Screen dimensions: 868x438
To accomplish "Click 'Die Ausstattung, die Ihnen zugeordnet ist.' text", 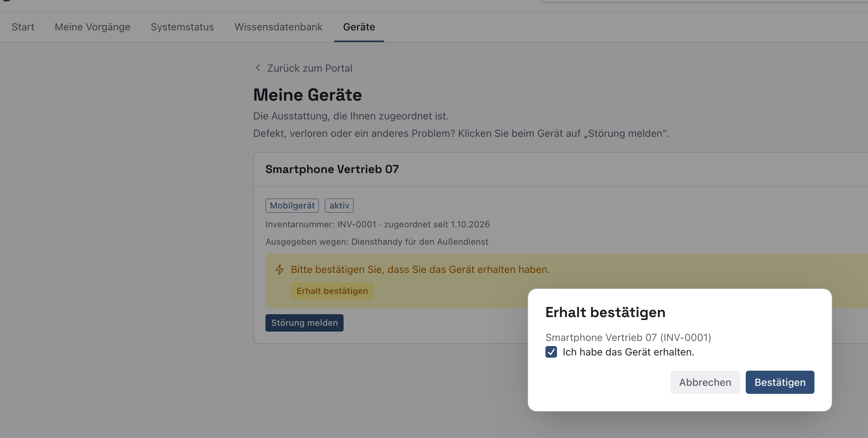I will pos(351,116).
